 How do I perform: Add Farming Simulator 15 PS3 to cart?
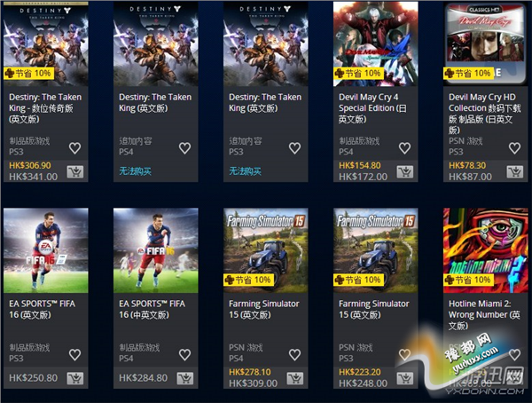(405, 378)
